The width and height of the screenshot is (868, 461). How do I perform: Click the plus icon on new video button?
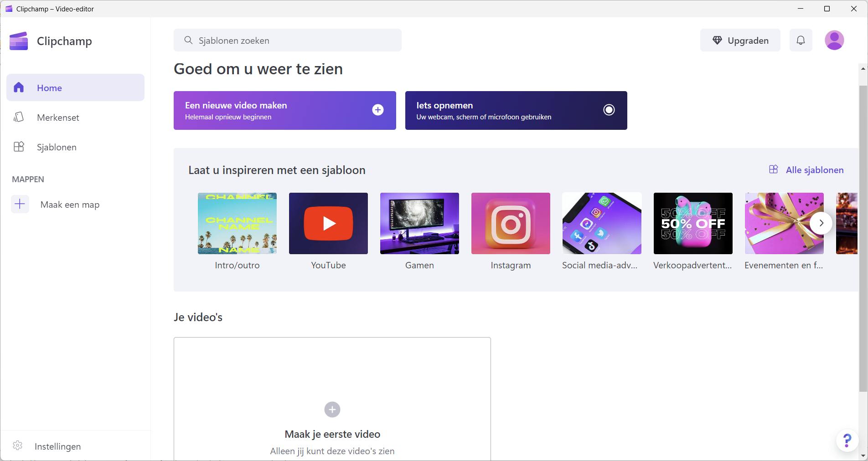pyautogui.click(x=378, y=110)
